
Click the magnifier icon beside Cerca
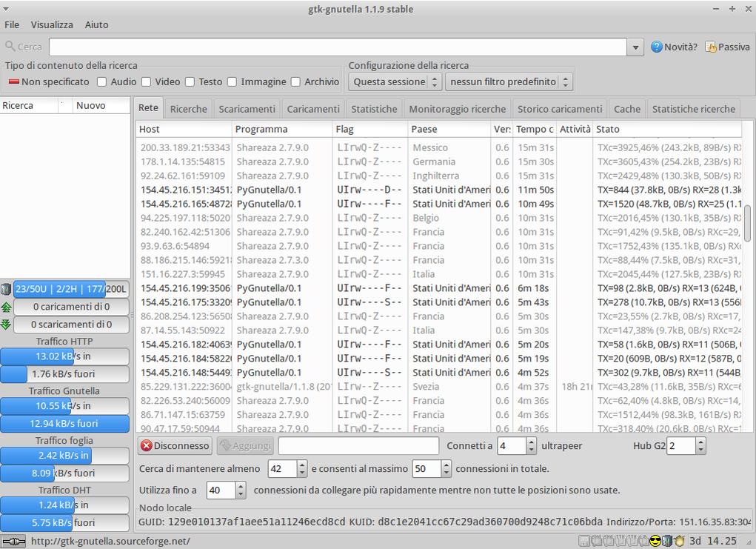(10, 47)
